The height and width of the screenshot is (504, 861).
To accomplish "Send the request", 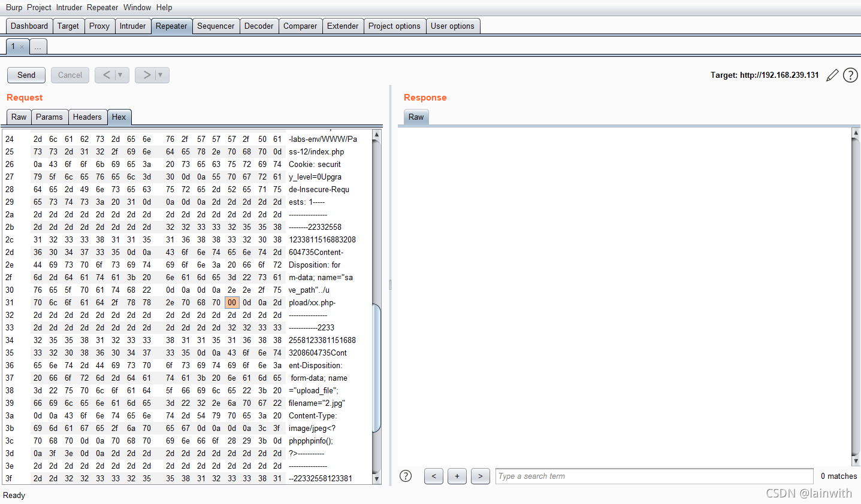I will (26, 75).
